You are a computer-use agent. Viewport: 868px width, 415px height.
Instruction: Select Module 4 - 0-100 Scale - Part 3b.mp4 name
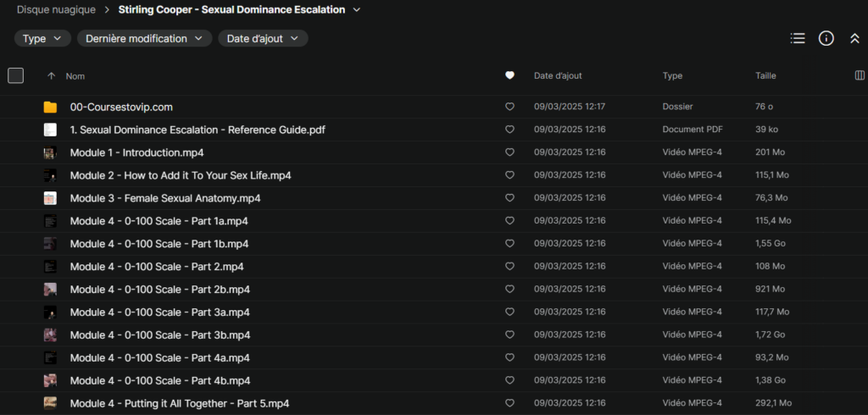pyautogui.click(x=160, y=335)
